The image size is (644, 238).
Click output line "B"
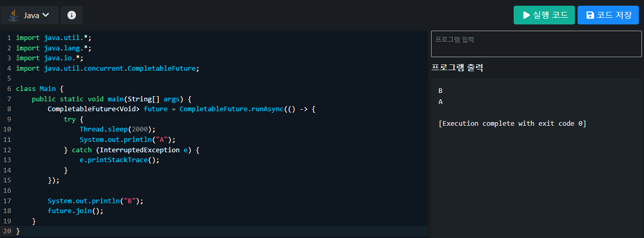tap(440, 90)
